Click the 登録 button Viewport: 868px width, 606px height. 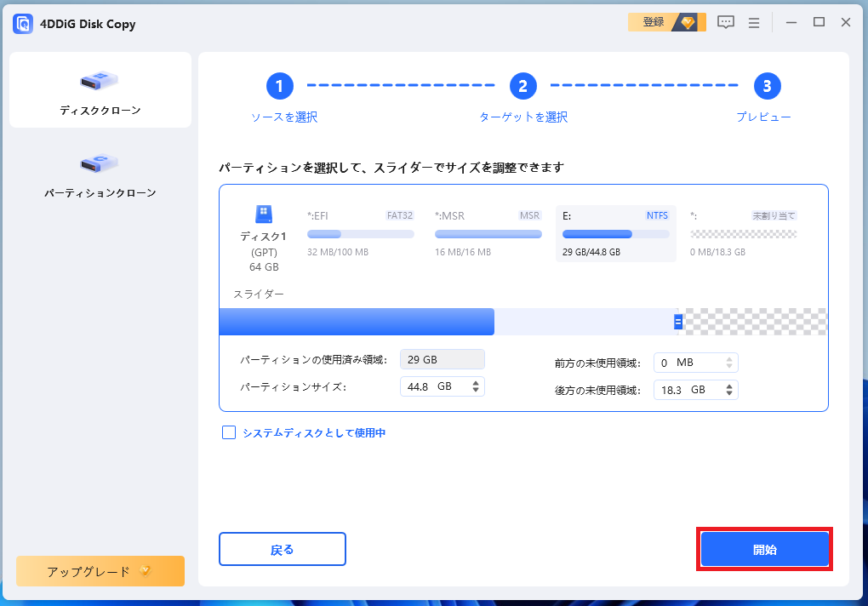tap(654, 21)
